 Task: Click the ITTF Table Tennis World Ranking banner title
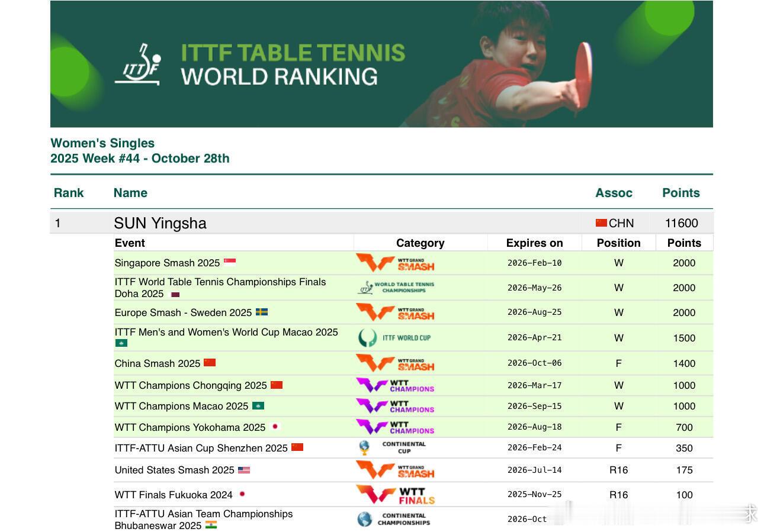point(293,65)
